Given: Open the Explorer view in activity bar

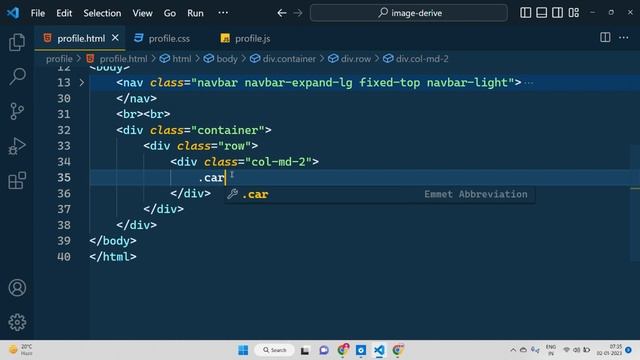Looking at the screenshot, I should pyautogui.click(x=17, y=42).
